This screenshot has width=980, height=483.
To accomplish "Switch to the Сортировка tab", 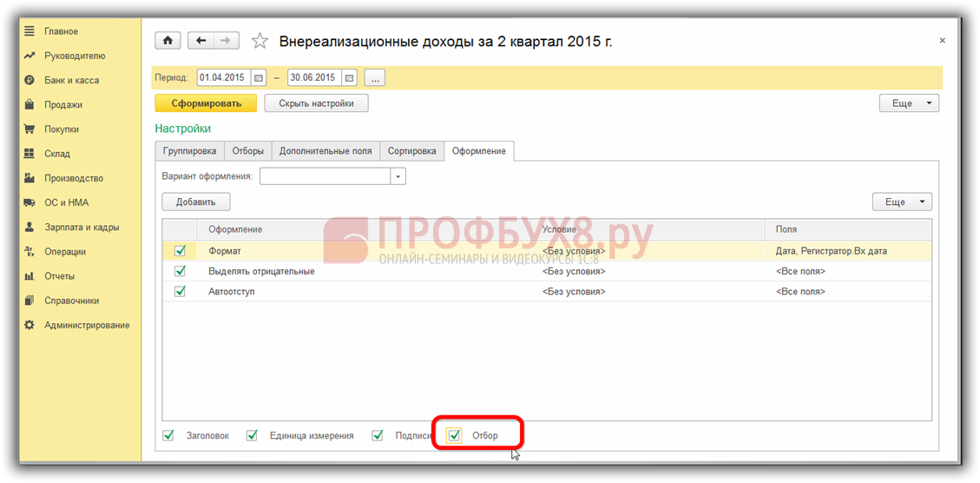I will point(411,151).
